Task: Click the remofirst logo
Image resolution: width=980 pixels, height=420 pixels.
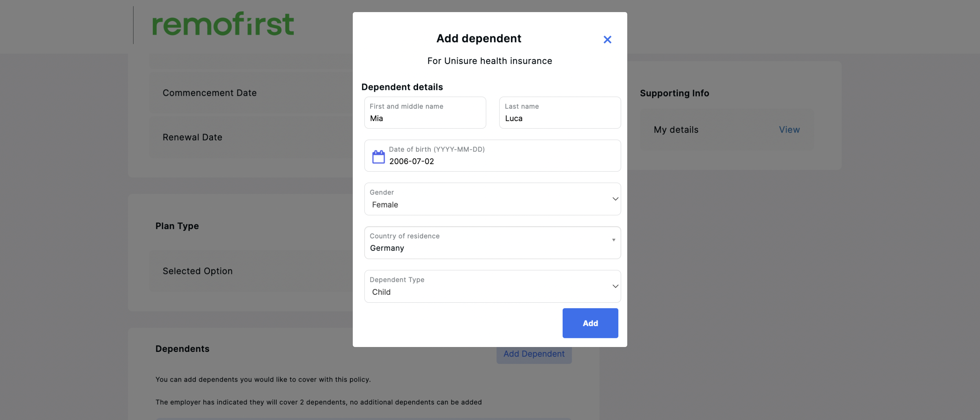Action: (x=223, y=24)
